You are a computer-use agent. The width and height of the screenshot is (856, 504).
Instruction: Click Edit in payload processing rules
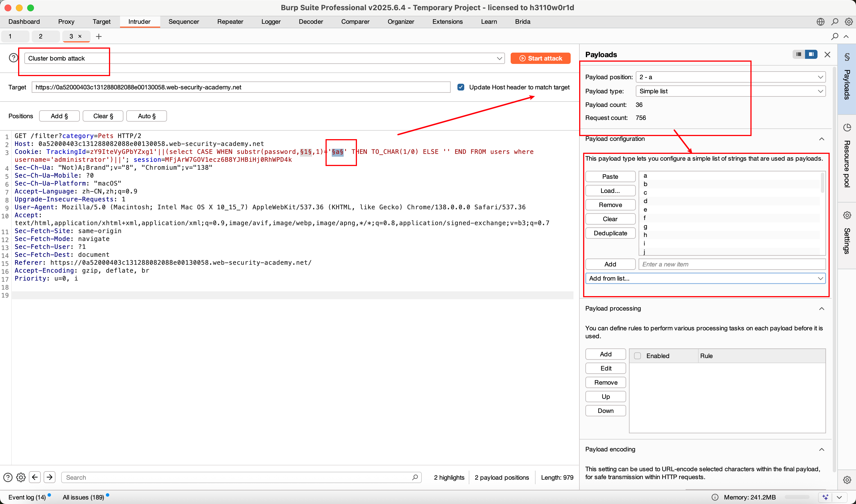pyautogui.click(x=605, y=368)
